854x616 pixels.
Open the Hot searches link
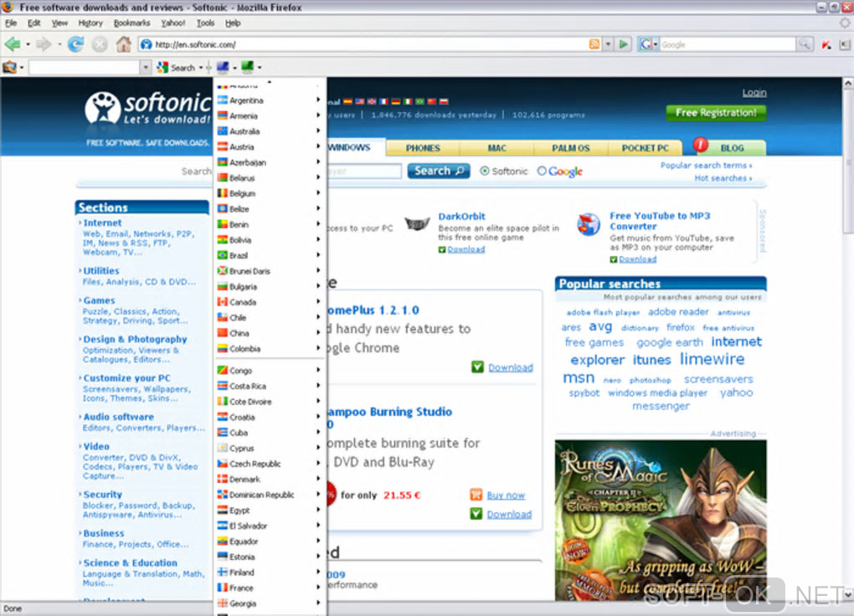pyautogui.click(x=723, y=178)
